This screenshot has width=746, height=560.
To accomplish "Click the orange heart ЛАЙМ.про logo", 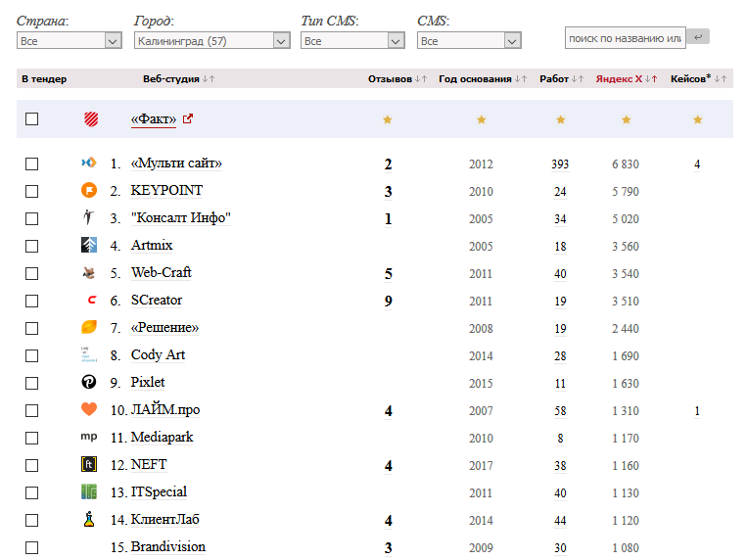I will click(89, 410).
